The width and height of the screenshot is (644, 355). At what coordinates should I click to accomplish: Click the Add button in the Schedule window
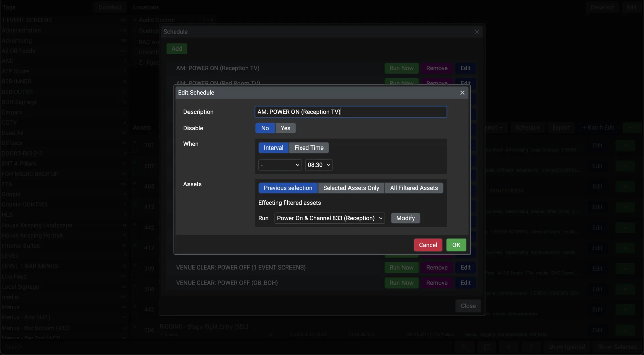(177, 49)
